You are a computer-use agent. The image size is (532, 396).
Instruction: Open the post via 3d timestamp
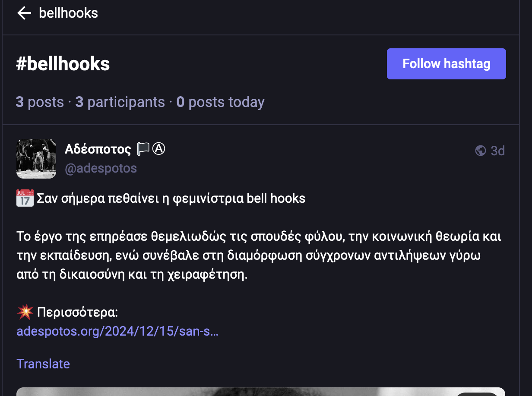click(x=498, y=151)
